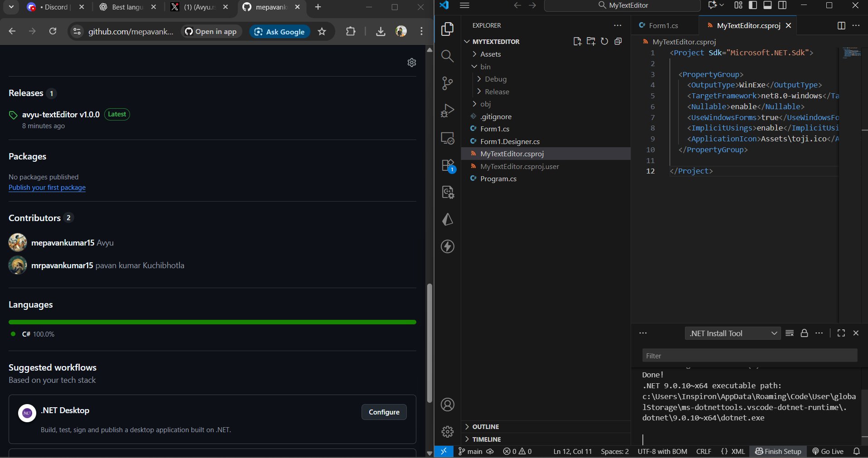Open the Source Control view in activity bar
Image resolution: width=868 pixels, height=458 pixels.
[x=447, y=83]
